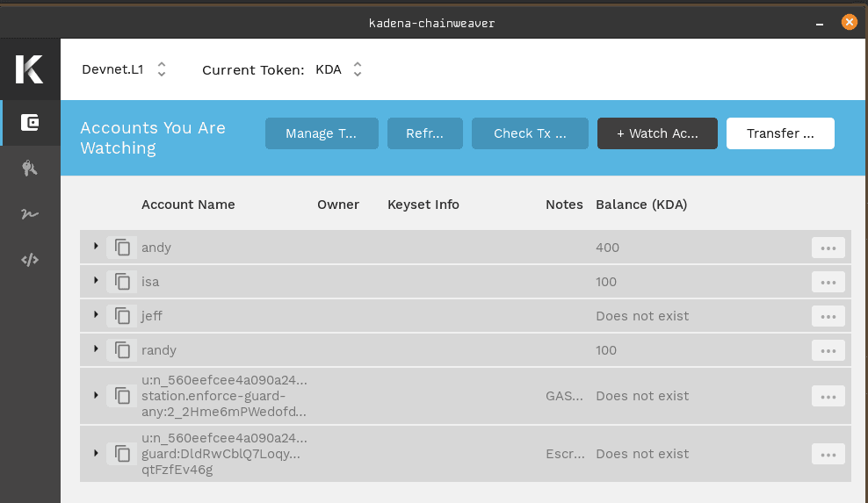Click the + Watch Ac... button

pos(657,133)
